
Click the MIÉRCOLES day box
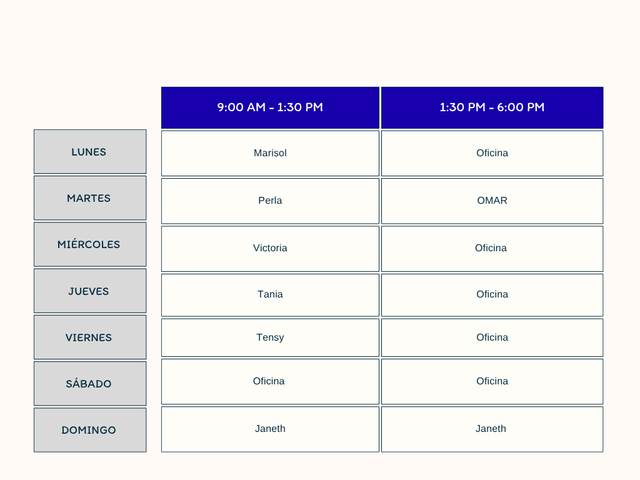tap(90, 244)
